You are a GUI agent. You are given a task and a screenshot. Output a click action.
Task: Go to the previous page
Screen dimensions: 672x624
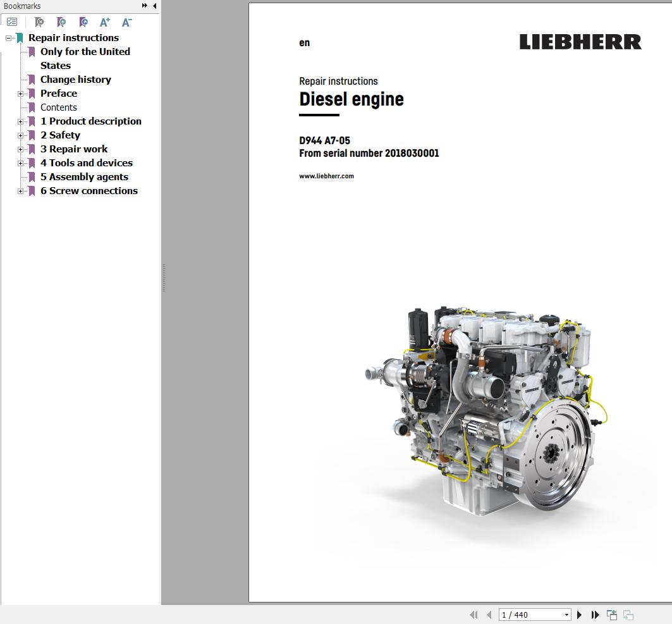[x=489, y=615]
